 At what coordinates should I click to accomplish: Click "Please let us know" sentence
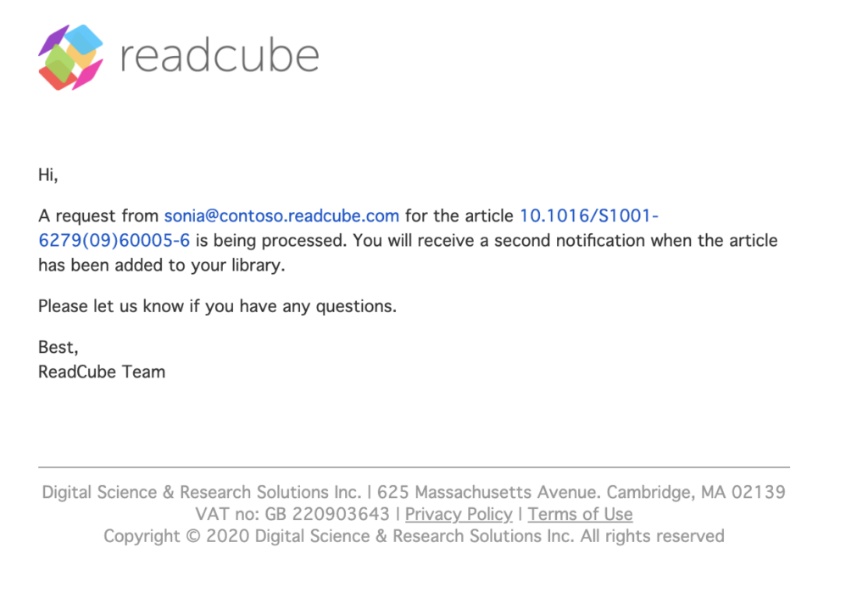pyautogui.click(x=217, y=305)
